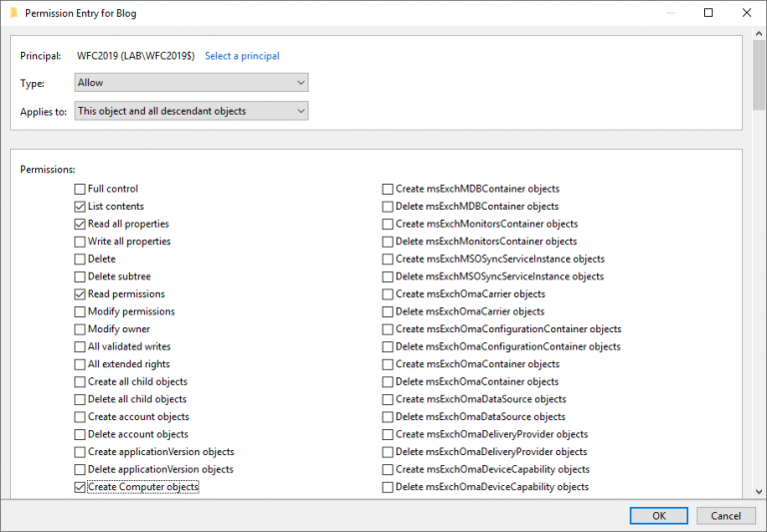Maximize the Permission Entry window
The image size is (767, 532).
[x=708, y=13]
